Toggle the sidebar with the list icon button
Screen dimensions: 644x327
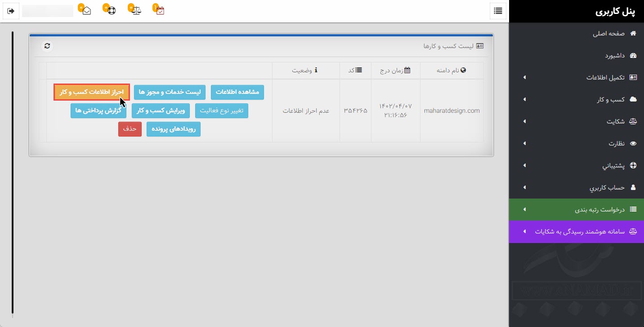point(498,11)
